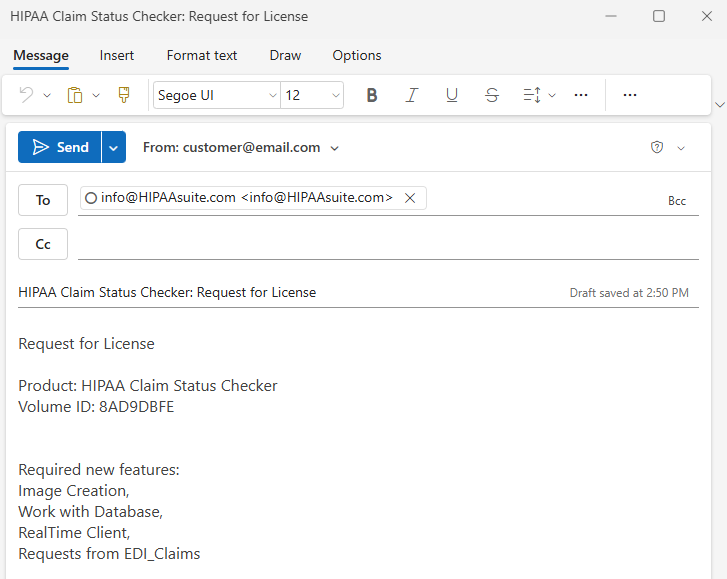Click the 'Requests from EDI_Claims' line
This screenshot has height=579, width=727.
[x=109, y=554]
